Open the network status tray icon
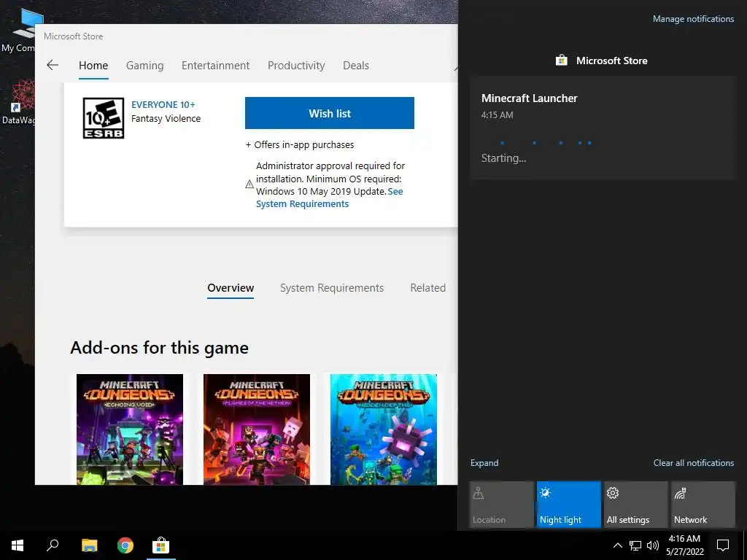This screenshot has width=747, height=560. pyautogui.click(x=635, y=545)
